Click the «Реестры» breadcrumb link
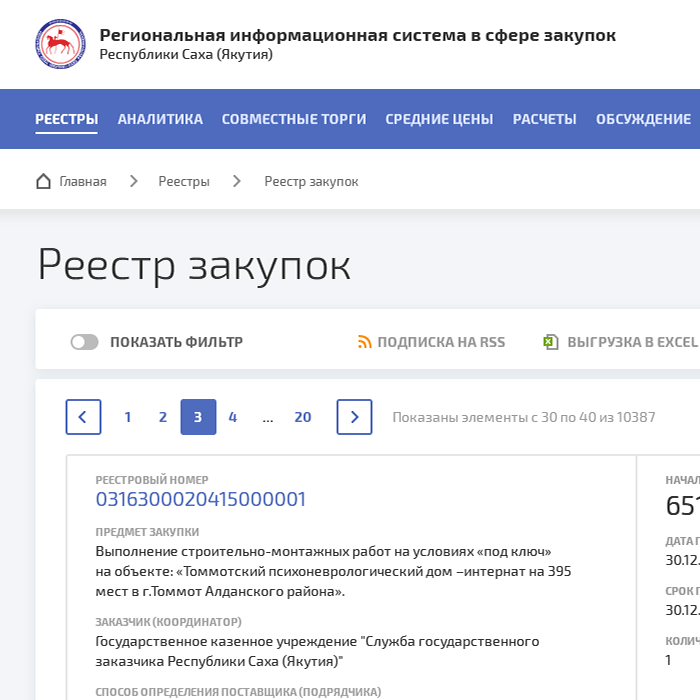Viewport: 700px width, 700px height. [184, 181]
